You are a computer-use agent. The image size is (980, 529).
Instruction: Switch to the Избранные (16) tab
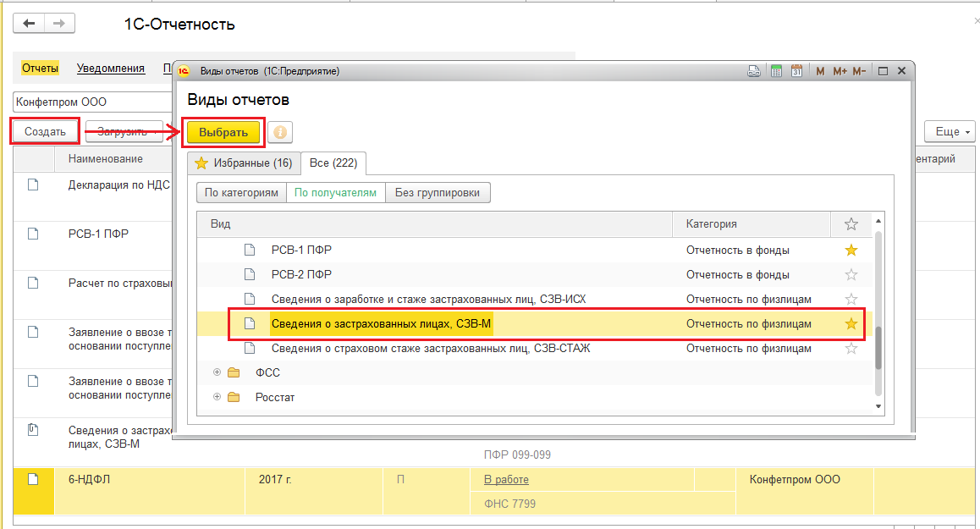click(244, 163)
